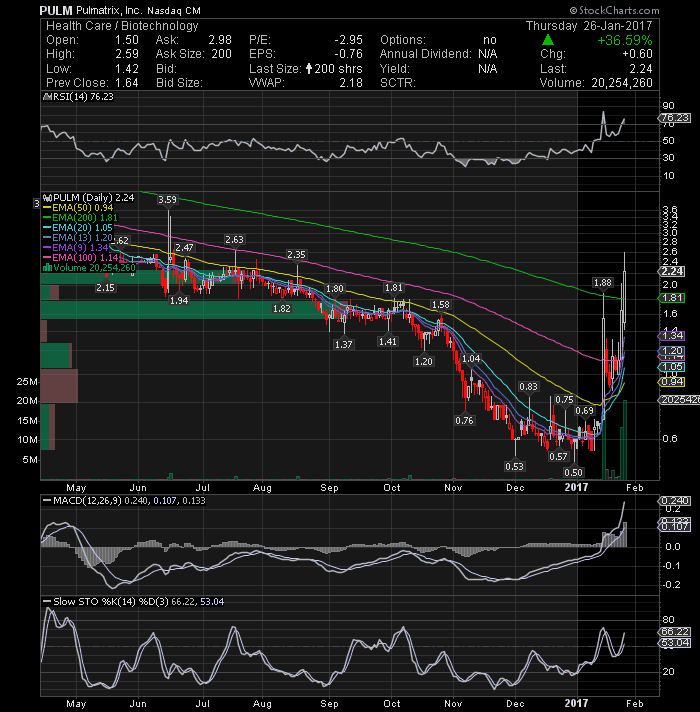Click the '53.04' stochastic %D axis tag
Viewport: 700px width, 712px height.
(675, 643)
